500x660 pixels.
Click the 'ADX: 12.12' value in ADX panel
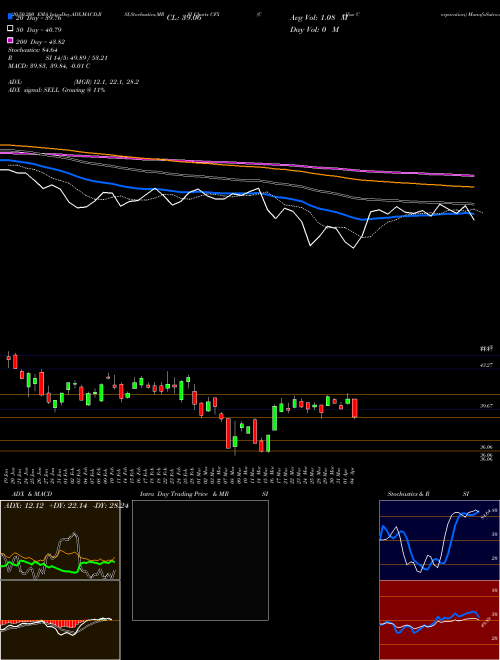click(24, 506)
